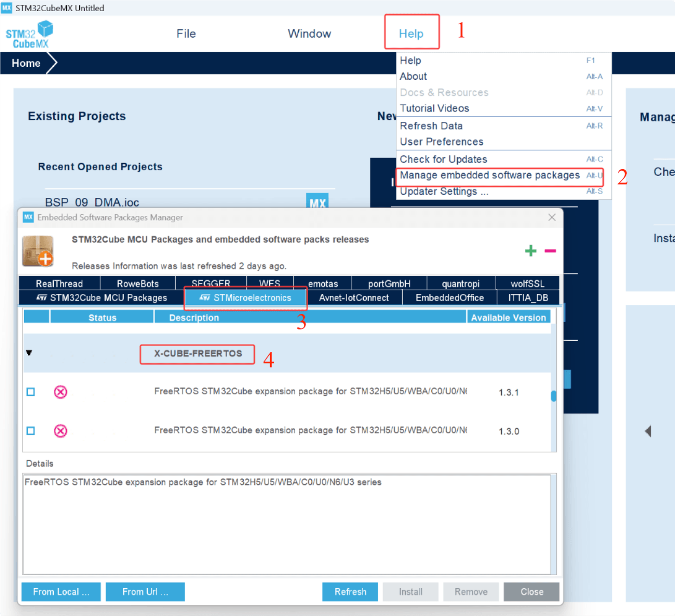Screen dimensions: 675x616
Task: Tick the checkbox for FreeRTOS version 1.3.1
Action: point(31,392)
